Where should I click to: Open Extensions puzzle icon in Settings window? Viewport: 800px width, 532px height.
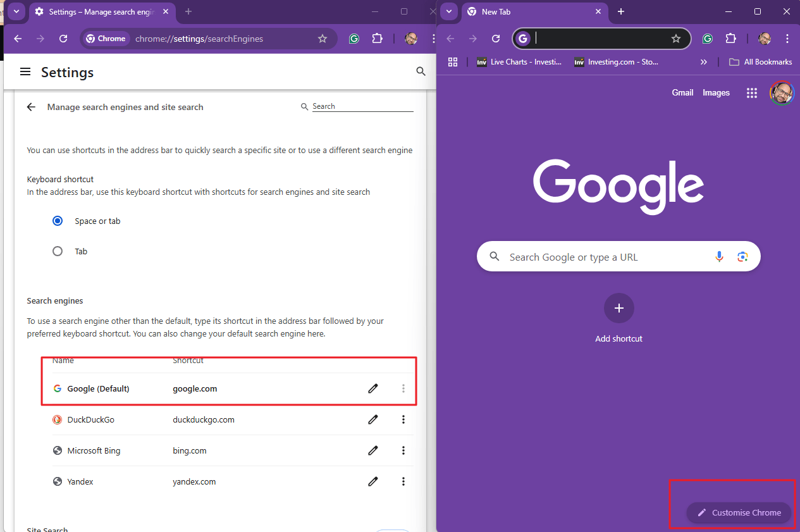378,39
